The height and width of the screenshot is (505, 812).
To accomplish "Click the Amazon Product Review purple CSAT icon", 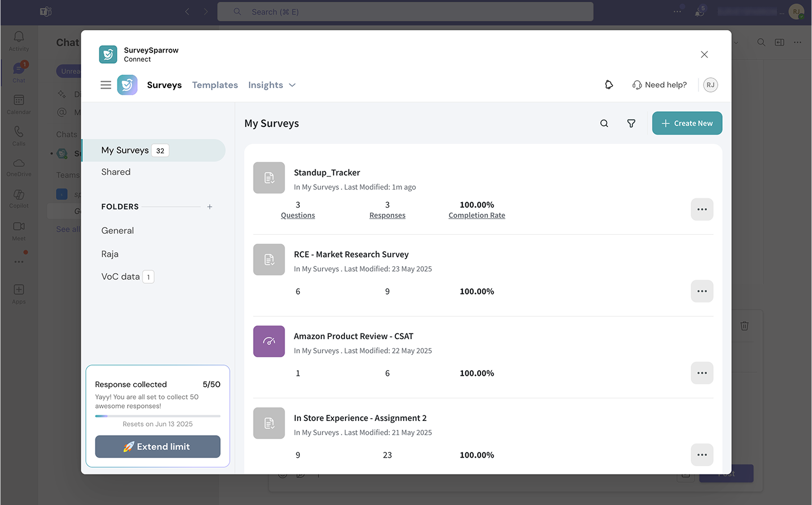I will (x=269, y=341).
